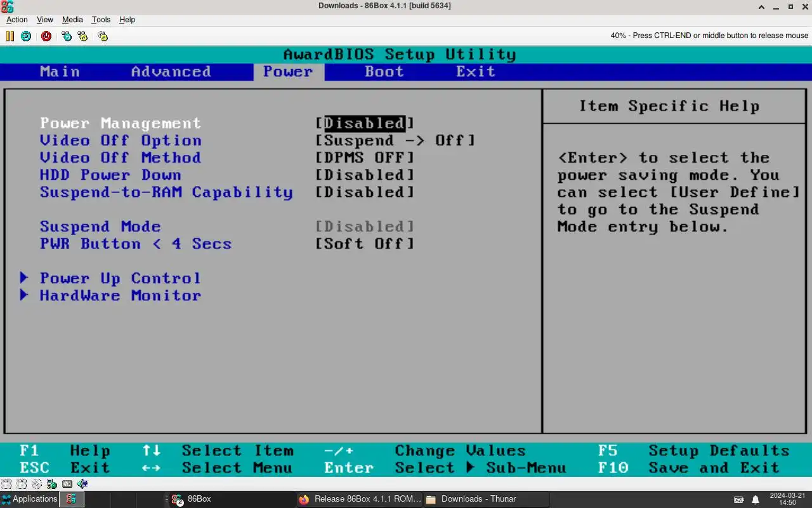The image size is (812, 508).
Task: Change the [DPMS OFF] Video Off Method value
Action: [365, 157]
